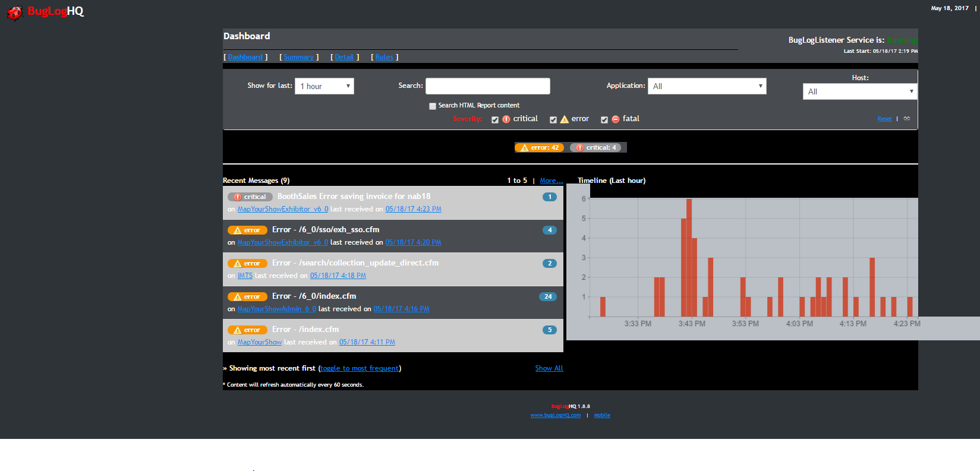Open MapYourShowExhibitor_v6_0 link on exh_sso.cfm row

click(x=283, y=242)
